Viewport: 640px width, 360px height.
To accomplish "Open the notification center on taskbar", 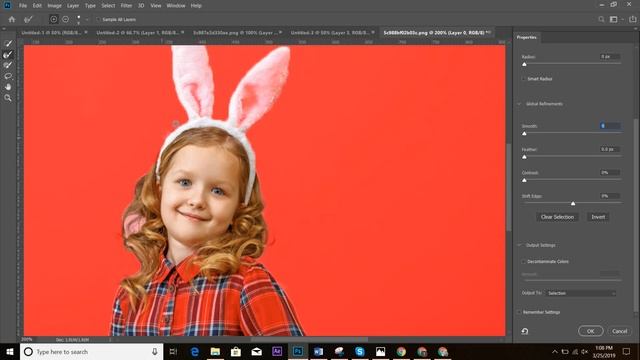I will point(627,351).
